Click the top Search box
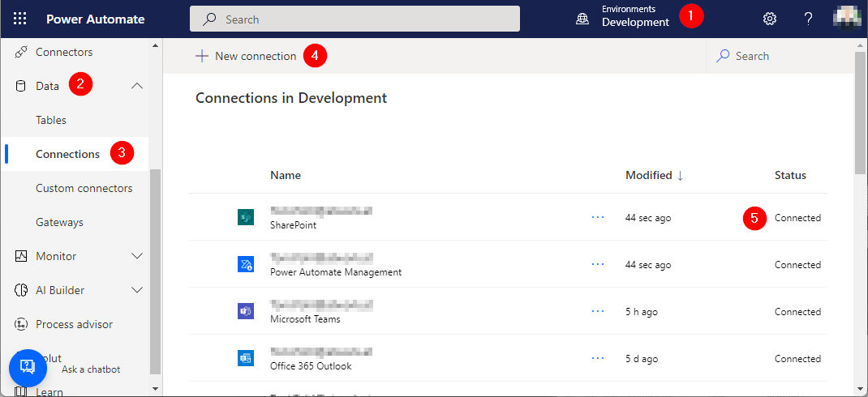 click(x=355, y=19)
